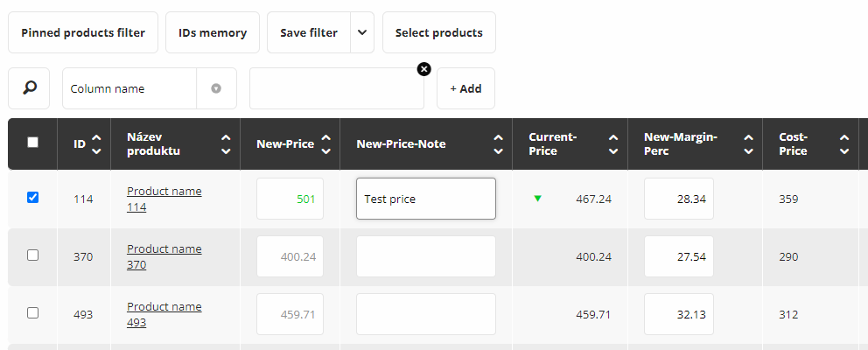The width and height of the screenshot is (868, 350).
Task: Sort by the New-Price-Note column arrows
Action: point(498,144)
